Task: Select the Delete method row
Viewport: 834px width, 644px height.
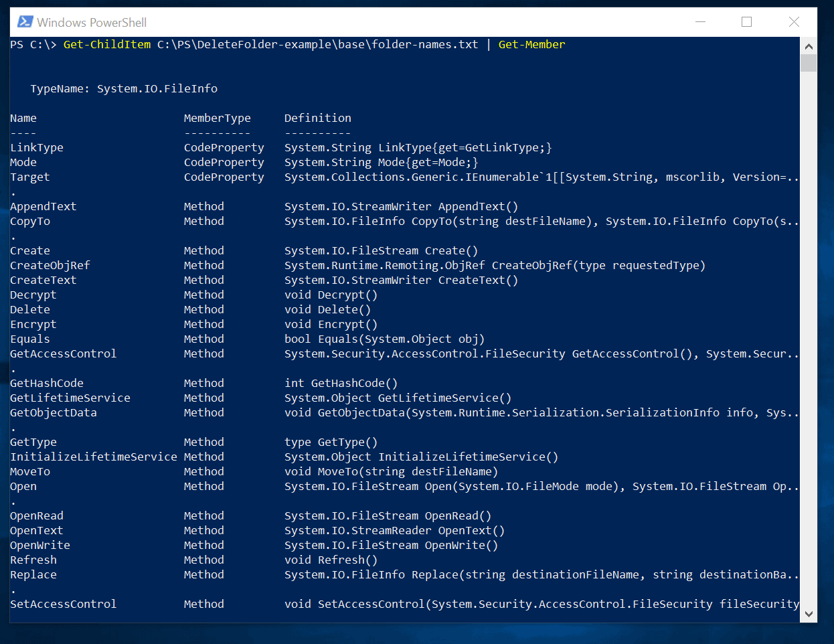Action: pos(30,309)
